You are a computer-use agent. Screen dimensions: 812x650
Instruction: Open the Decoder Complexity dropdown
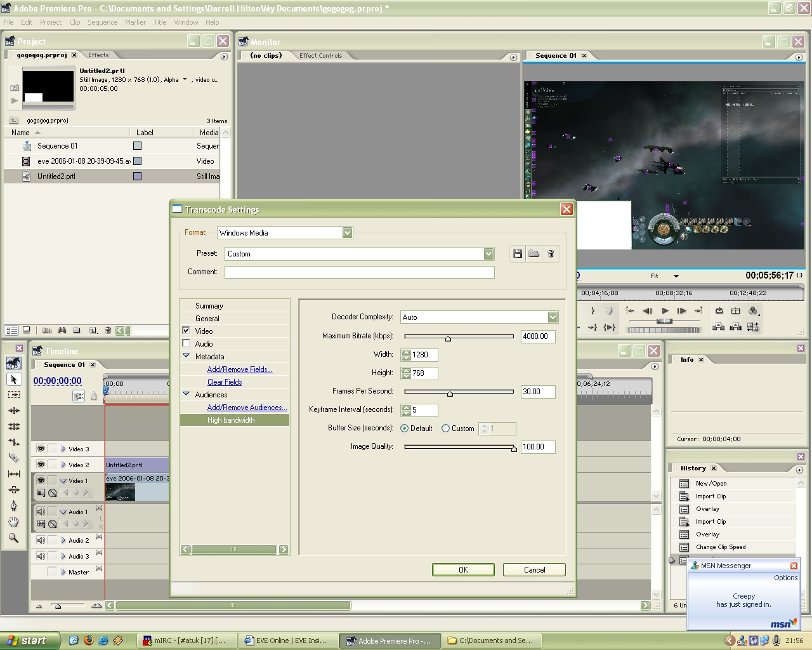coord(553,317)
